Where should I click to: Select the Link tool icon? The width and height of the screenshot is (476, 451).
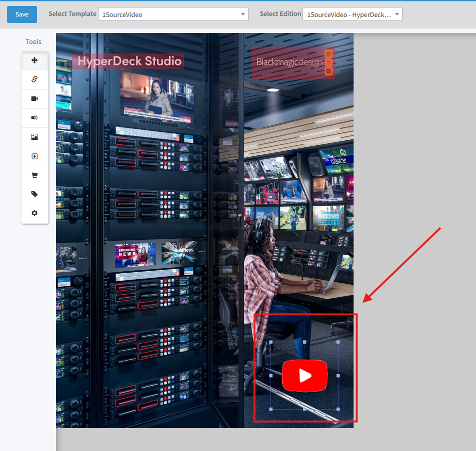pyautogui.click(x=34, y=79)
